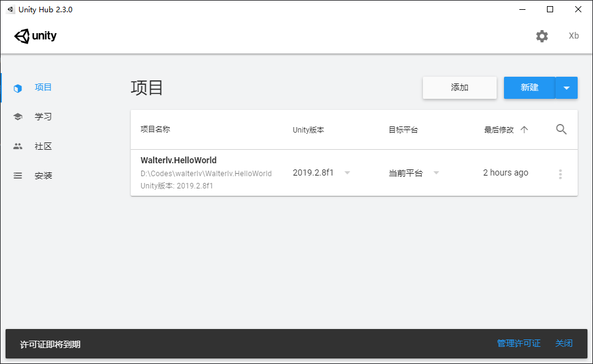Click the 管理许可证 link
Screen dimensions: 593x364
519,343
